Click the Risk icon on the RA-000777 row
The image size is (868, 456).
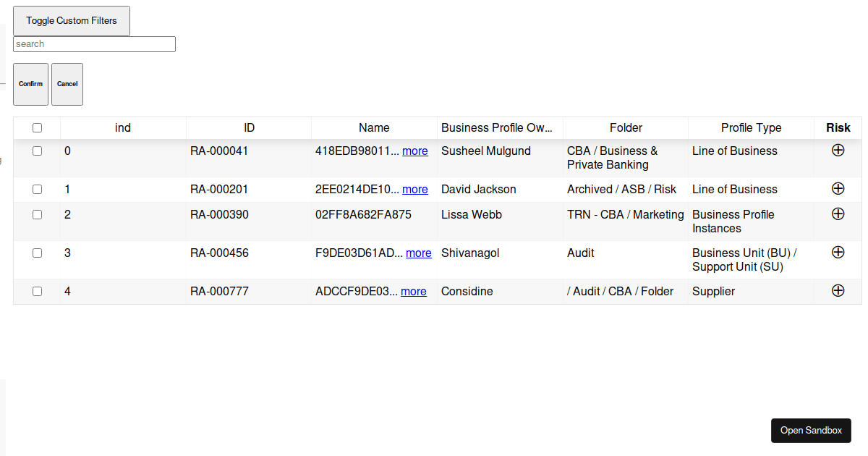point(838,290)
